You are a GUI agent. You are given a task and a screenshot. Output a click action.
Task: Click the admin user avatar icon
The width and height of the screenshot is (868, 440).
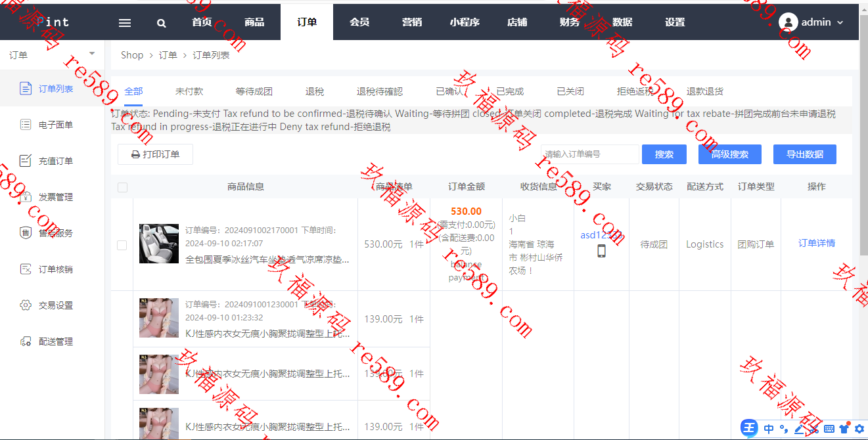[788, 22]
